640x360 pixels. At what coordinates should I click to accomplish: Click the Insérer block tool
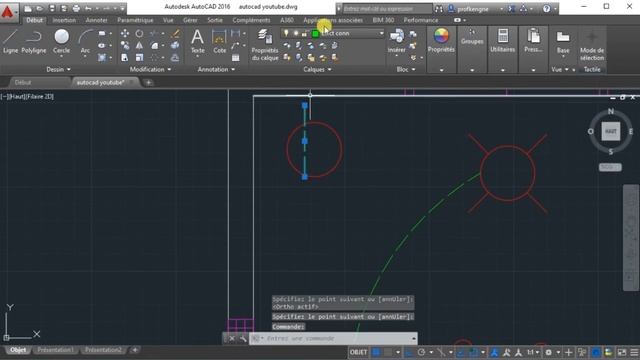coord(396,42)
